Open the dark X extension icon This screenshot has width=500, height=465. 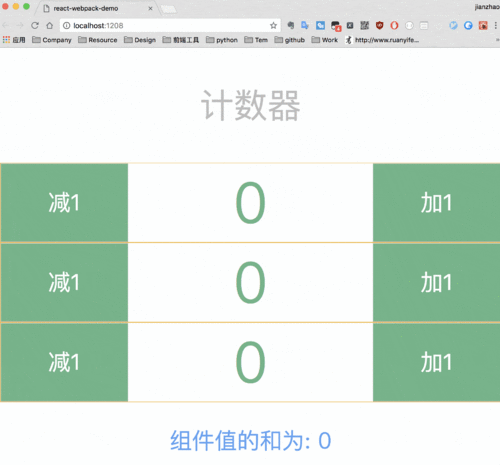click(x=350, y=25)
